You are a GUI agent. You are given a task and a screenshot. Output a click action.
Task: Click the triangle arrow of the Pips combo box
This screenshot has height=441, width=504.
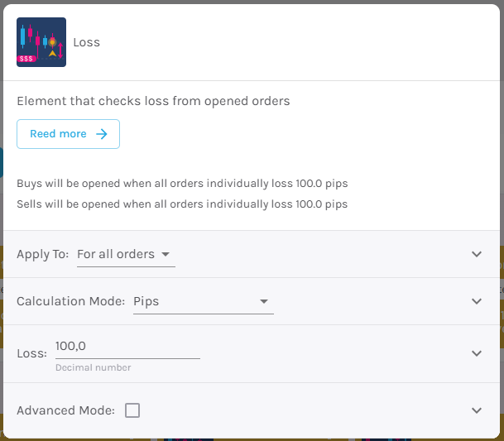pos(264,301)
